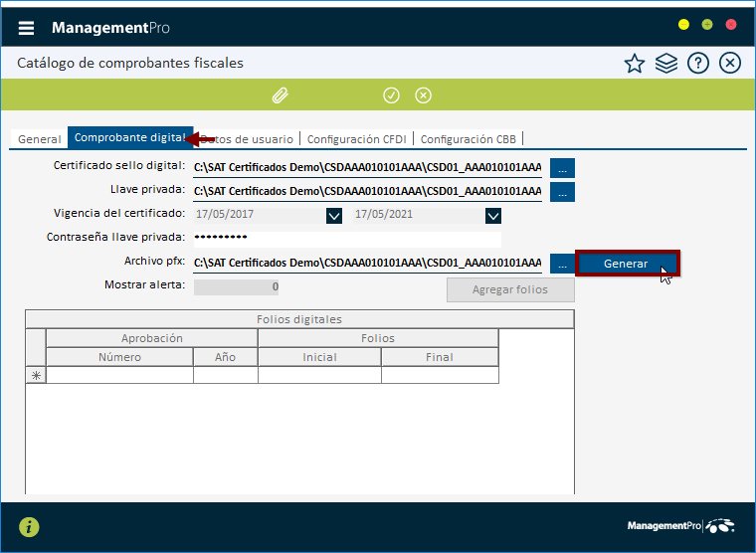The image size is (756, 553).
Task: Open the stacked layers icon
Action: [x=666, y=64]
